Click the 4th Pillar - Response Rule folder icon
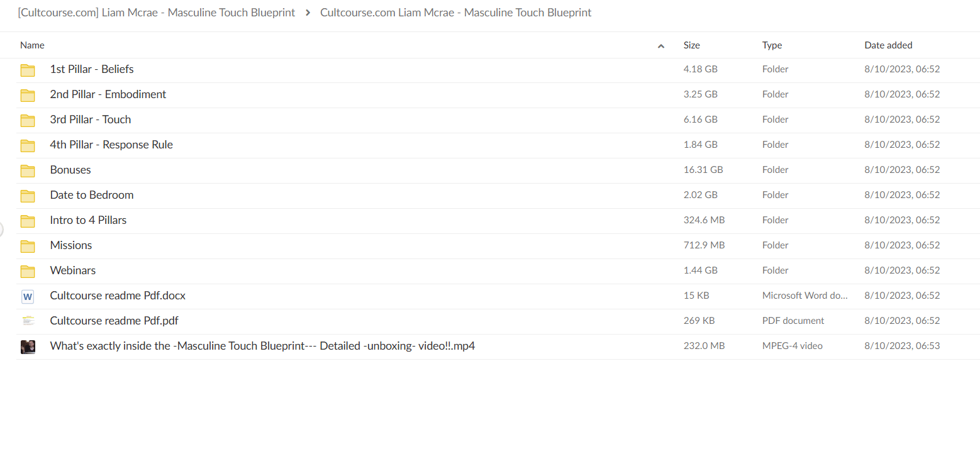 tap(28, 145)
